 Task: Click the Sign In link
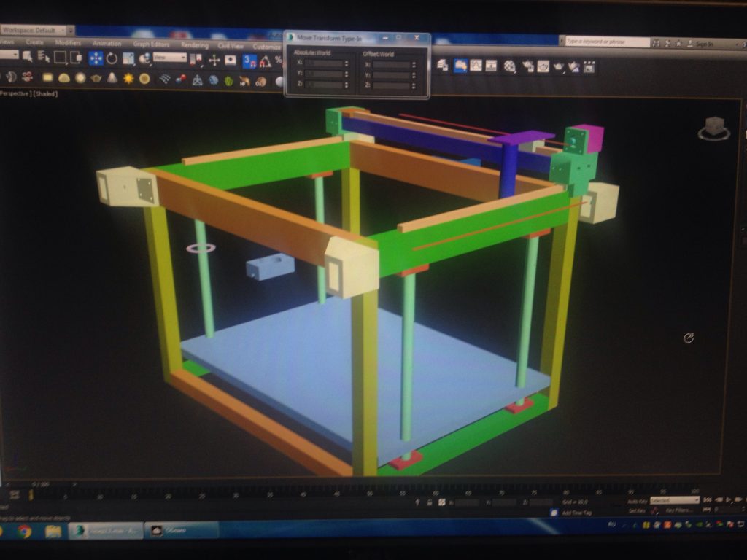click(703, 44)
